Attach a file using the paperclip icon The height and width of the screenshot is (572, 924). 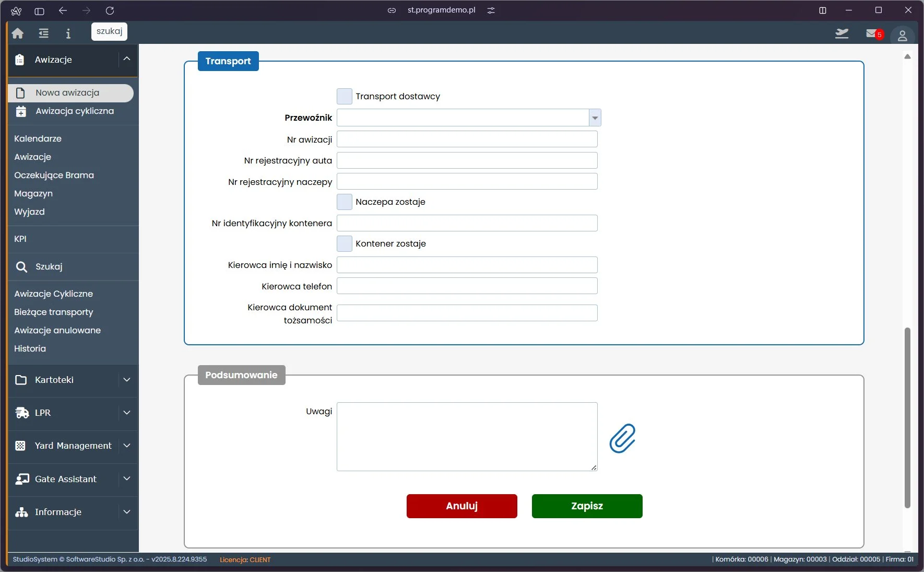click(x=623, y=439)
